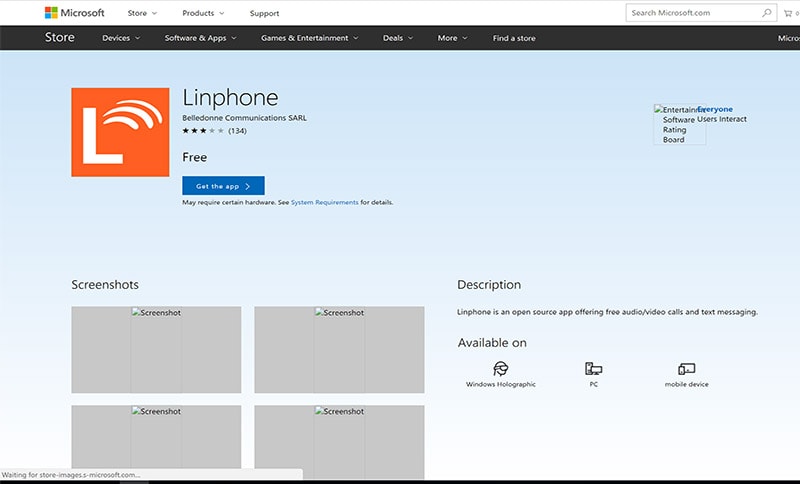Click the Store heading in dark bar

[x=60, y=37]
